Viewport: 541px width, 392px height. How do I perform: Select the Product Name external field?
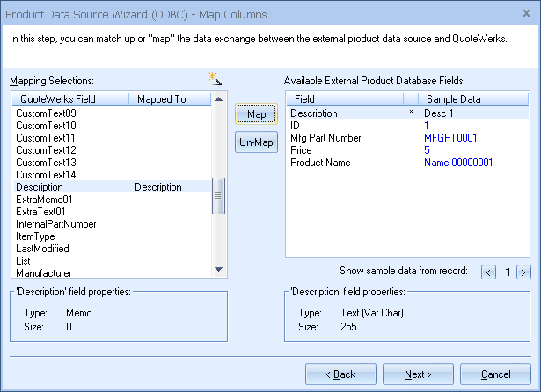coord(320,163)
